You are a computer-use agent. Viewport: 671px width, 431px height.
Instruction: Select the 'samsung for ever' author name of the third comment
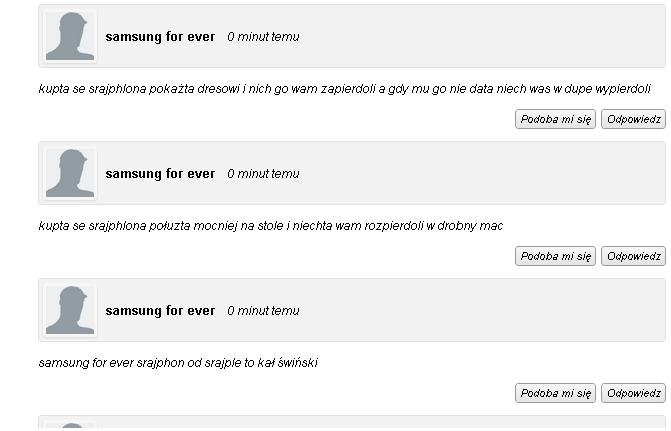160,311
